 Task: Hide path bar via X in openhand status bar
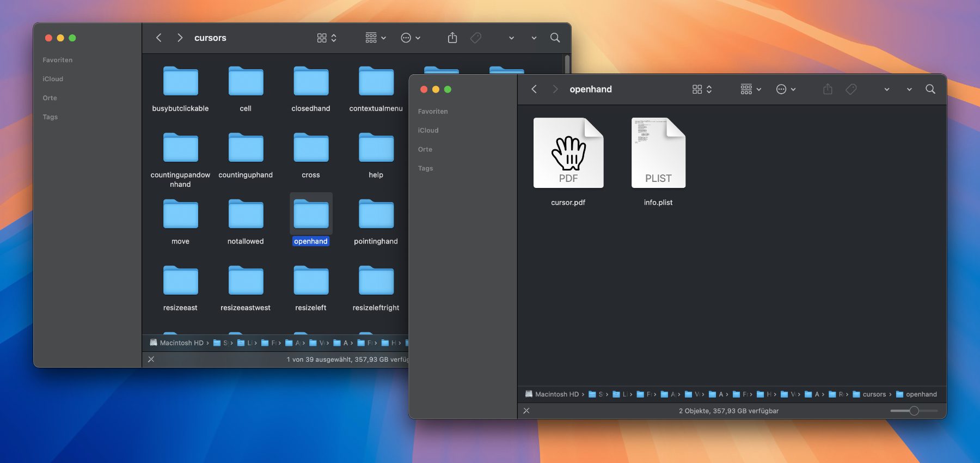point(526,411)
